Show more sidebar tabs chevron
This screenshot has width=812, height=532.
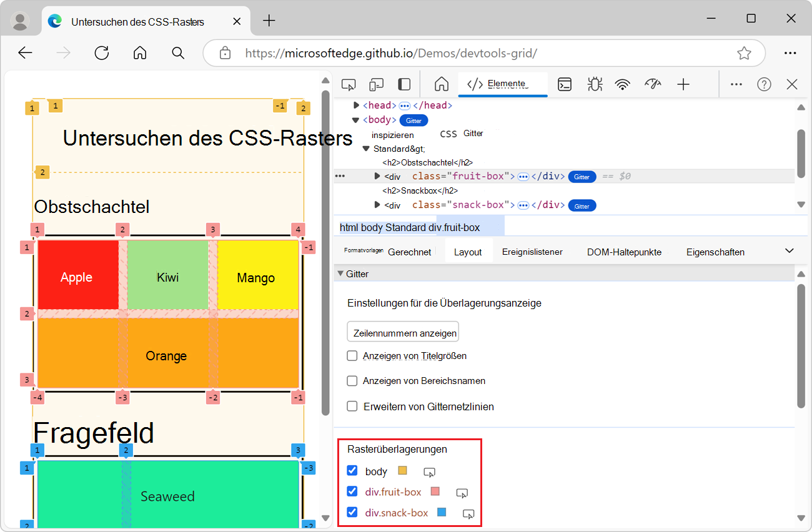coord(789,251)
